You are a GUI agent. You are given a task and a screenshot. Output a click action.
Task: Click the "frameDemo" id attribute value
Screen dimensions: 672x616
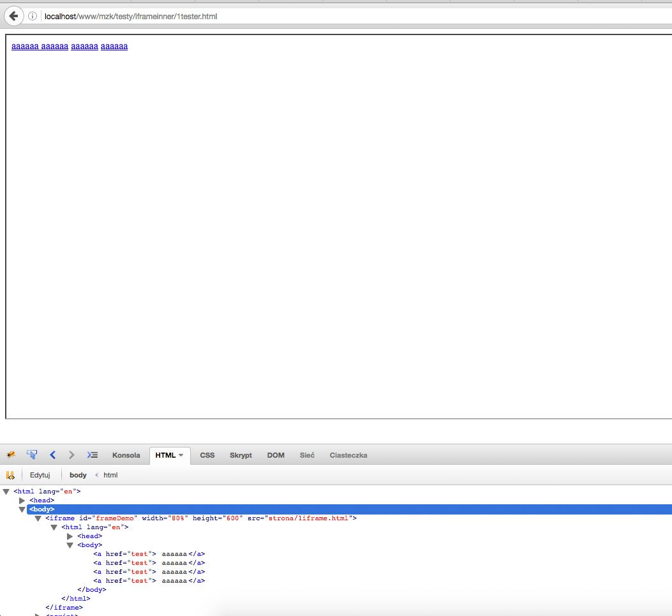[x=114, y=518]
